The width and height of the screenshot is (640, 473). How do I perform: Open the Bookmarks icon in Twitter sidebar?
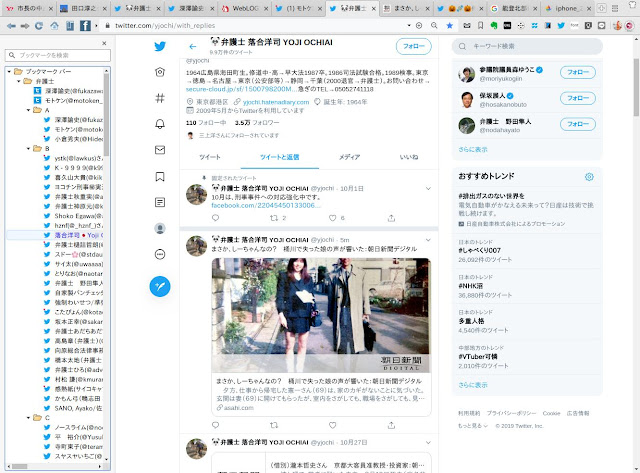coord(160,176)
